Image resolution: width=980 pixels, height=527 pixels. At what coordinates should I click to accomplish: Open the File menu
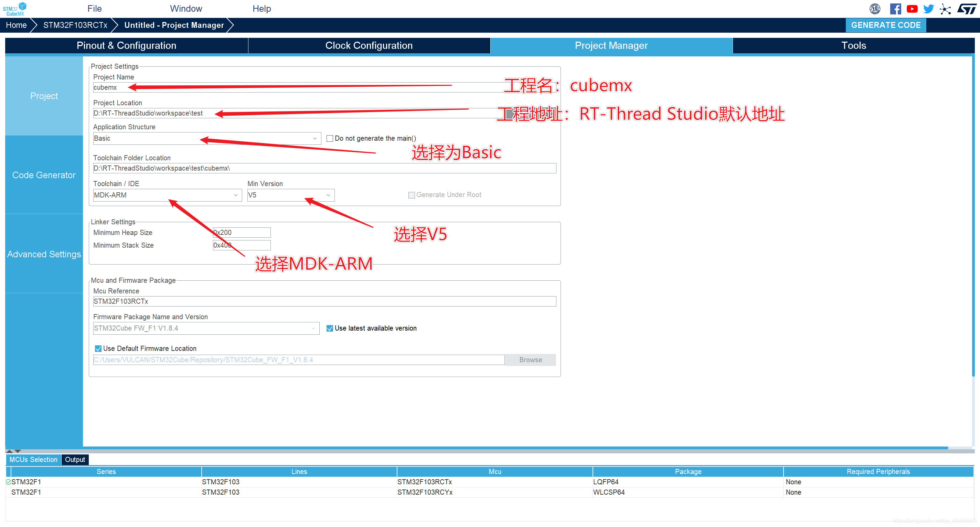click(x=94, y=8)
